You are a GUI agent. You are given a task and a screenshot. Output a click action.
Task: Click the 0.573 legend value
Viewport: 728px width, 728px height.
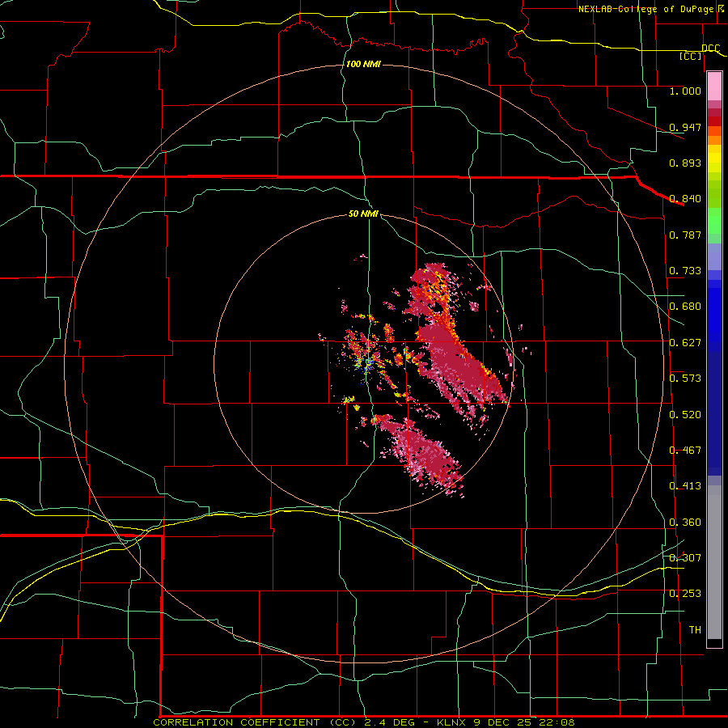pos(685,379)
